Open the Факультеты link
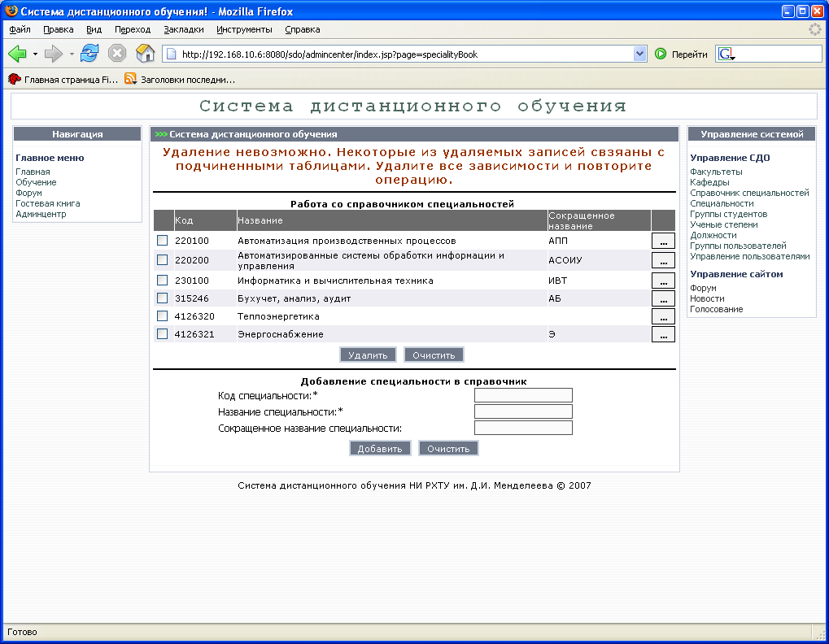The height and width of the screenshot is (644, 829). point(716,172)
